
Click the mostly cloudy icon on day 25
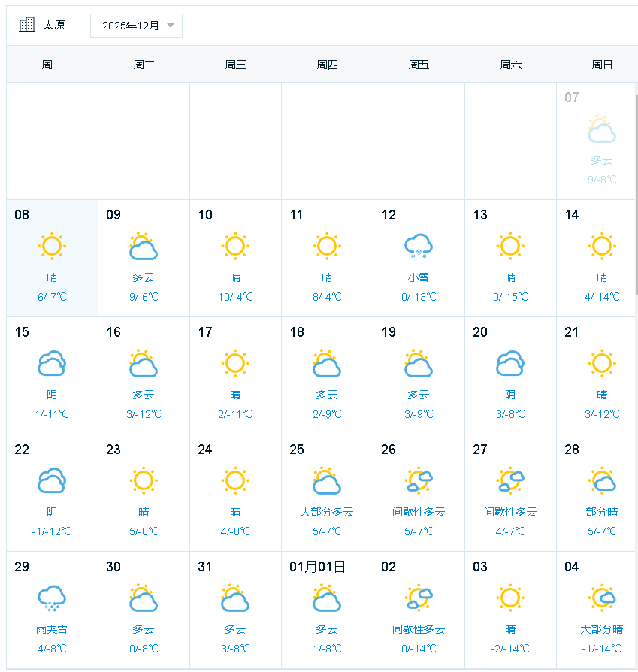[327, 480]
